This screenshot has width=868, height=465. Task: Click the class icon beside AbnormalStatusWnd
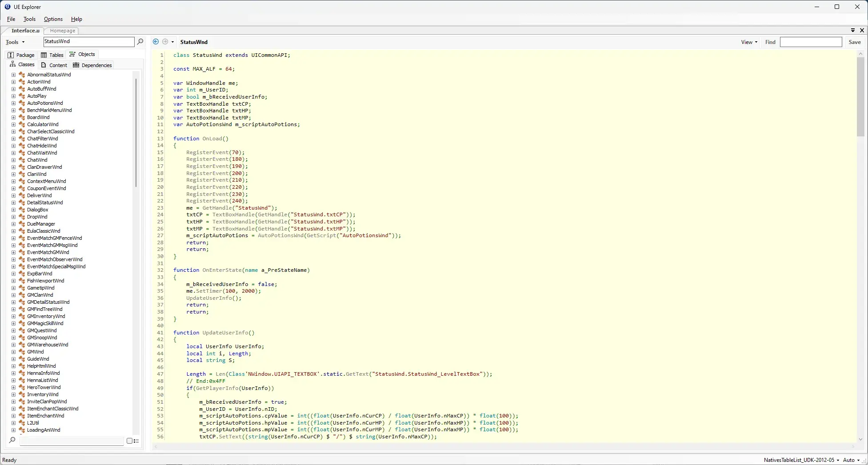(x=22, y=75)
